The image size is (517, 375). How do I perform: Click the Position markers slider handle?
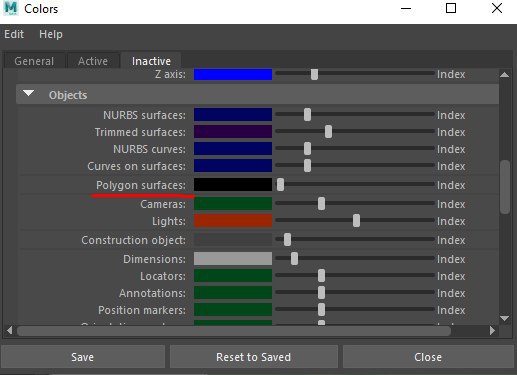pos(321,310)
